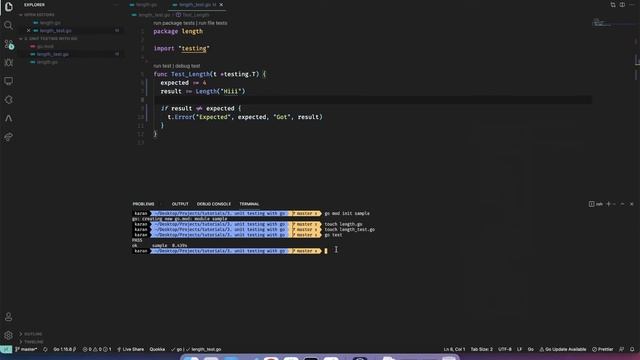Close the length_test.go editor tab
The width and height of the screenshot is (640, 360).
click(x=221, y=4)
